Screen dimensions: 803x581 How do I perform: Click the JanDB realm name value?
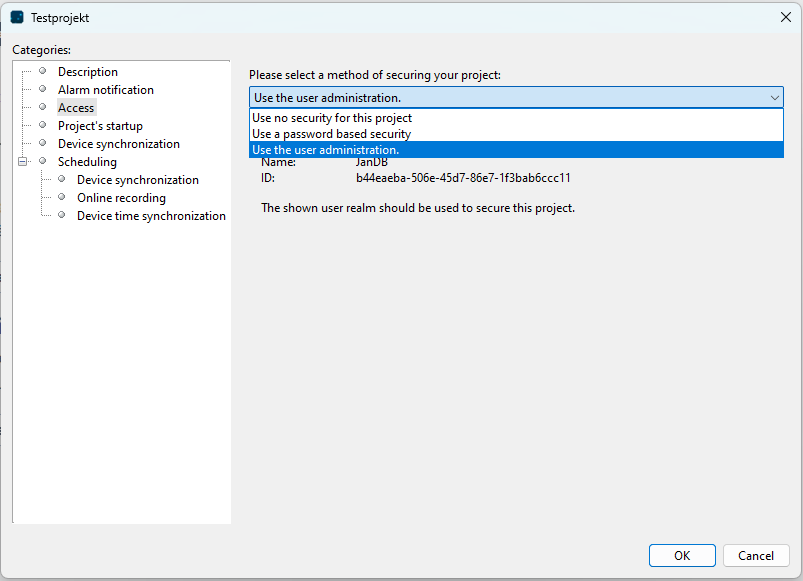tap(371, 162)
